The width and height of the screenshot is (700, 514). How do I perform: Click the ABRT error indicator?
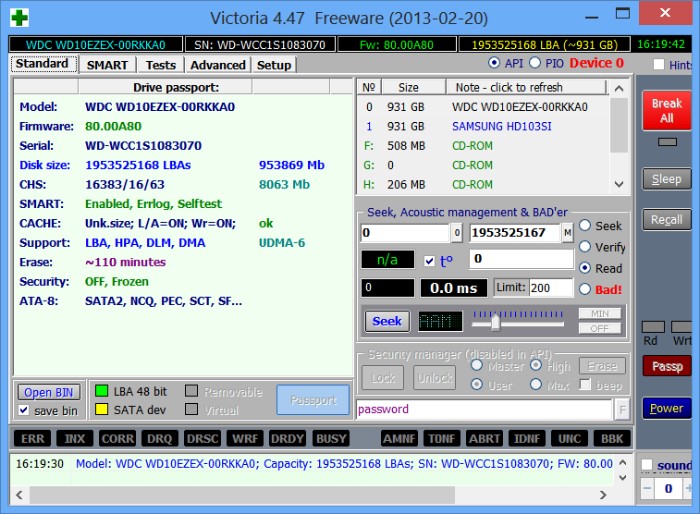484,439
